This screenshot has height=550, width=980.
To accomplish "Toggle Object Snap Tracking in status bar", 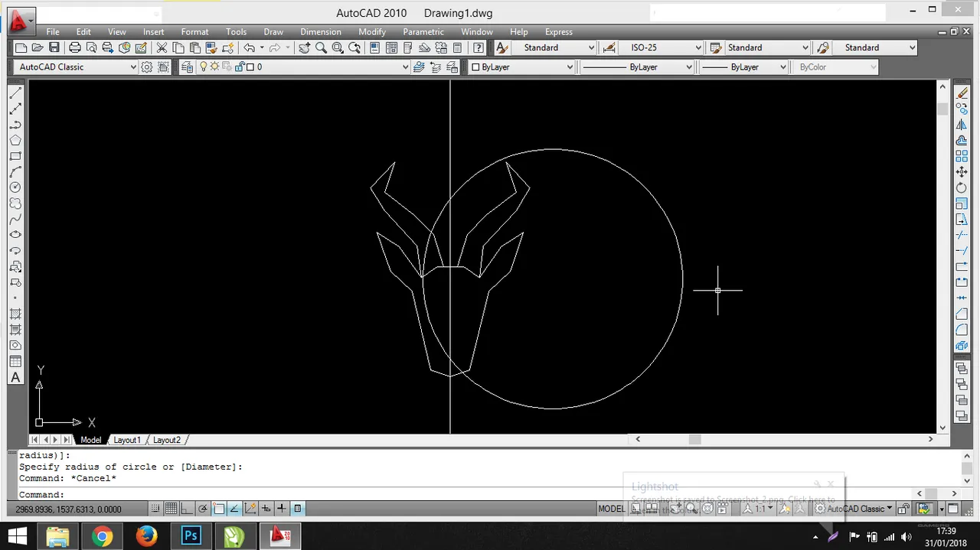I will point(234,509).
